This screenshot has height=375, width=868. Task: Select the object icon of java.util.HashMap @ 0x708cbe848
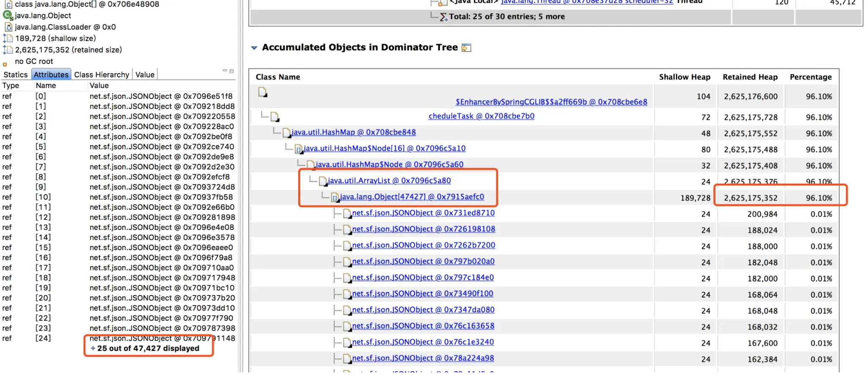[287, 133]
